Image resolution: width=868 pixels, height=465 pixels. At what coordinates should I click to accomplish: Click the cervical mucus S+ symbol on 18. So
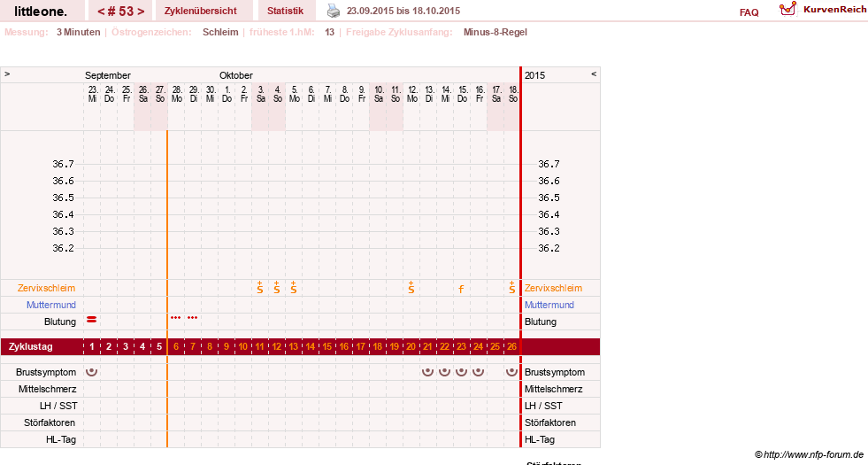pyautogui.click(x=512, y=287)
